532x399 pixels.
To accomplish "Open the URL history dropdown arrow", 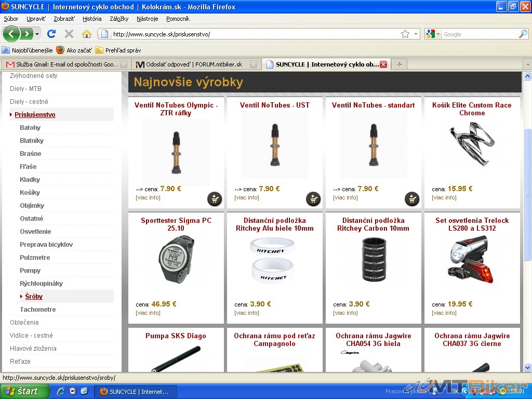I will click(416, 34).
